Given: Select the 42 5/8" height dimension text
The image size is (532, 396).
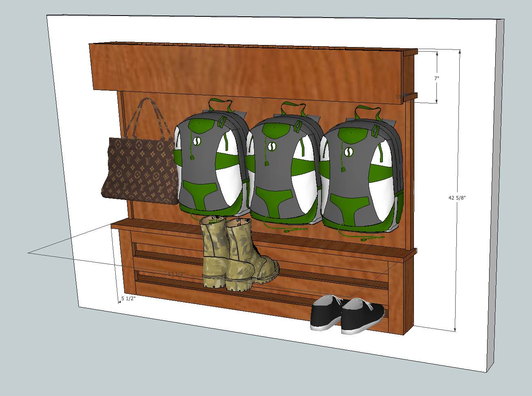Looking at the screenshot, I should click(457, 198).
